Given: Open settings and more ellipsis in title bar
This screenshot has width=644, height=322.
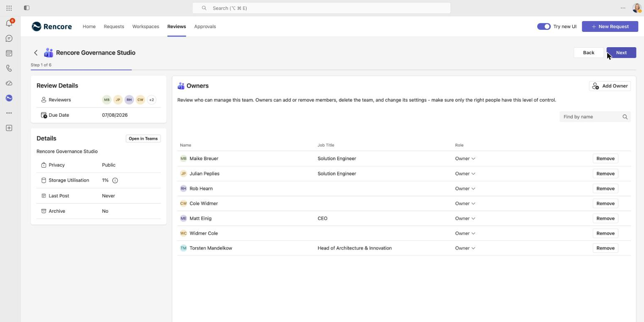Looking at the screenshot, I should click(x=623, y=8).
